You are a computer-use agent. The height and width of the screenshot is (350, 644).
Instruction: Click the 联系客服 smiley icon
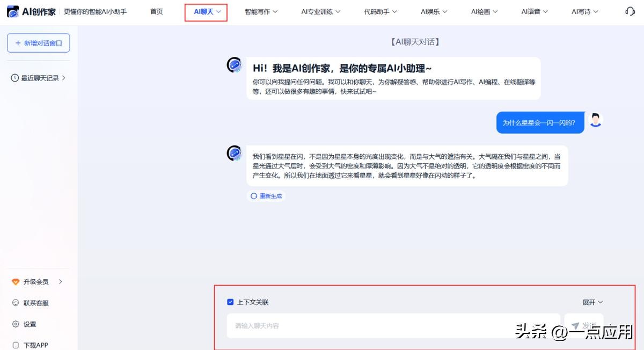(16, 303)
